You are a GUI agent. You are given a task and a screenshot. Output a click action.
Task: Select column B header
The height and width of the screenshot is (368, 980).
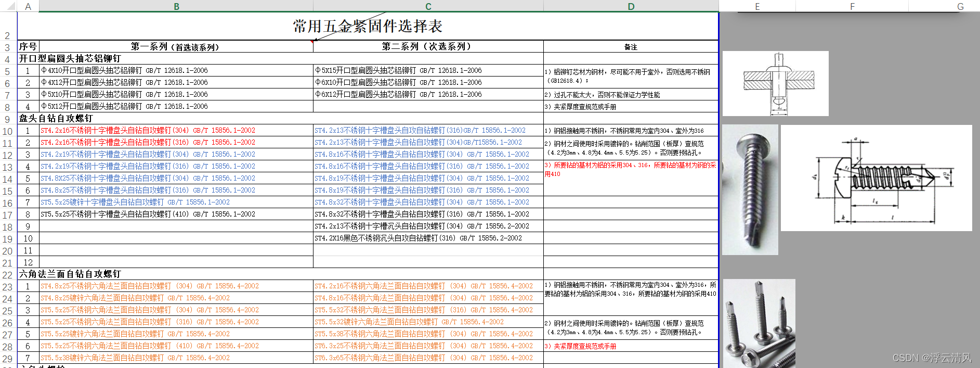click(176, 6)
